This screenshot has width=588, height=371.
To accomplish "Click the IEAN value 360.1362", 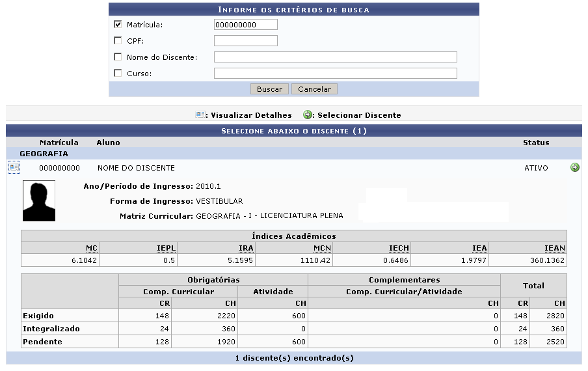I will (547, 260).
